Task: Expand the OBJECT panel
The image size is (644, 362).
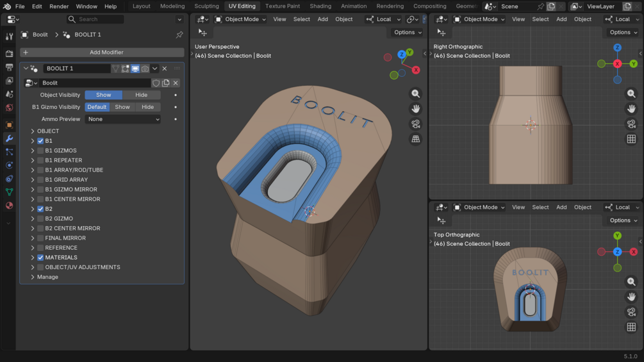Action: [x=33, y=131]
